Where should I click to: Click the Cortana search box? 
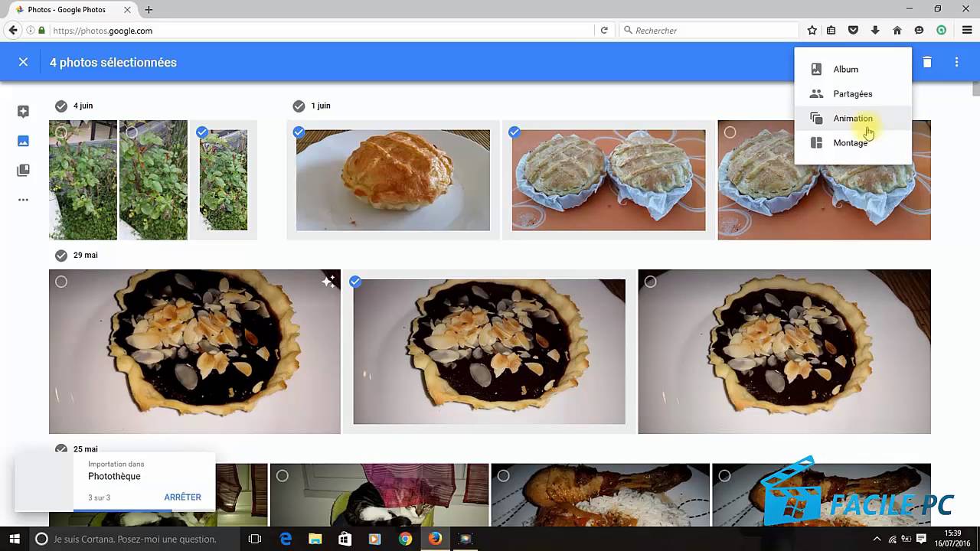135,539
